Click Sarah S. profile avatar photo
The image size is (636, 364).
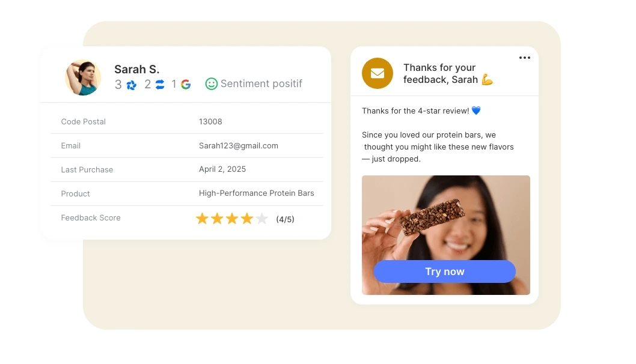[x=83, y=78]
